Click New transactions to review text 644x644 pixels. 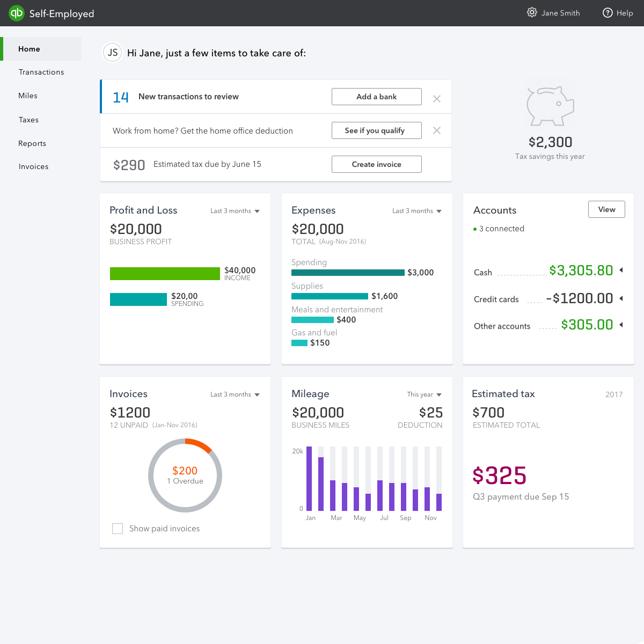188,97
